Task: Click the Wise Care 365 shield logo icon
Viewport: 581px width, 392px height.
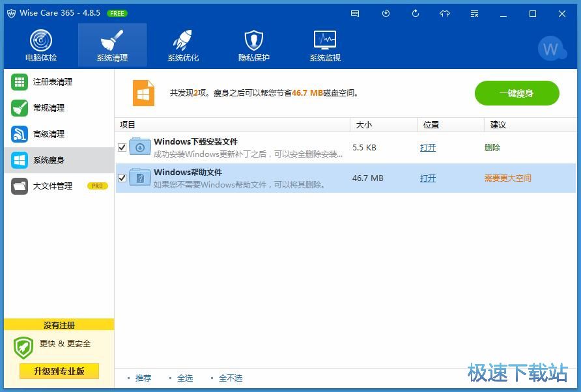Action: pos(12,13)
